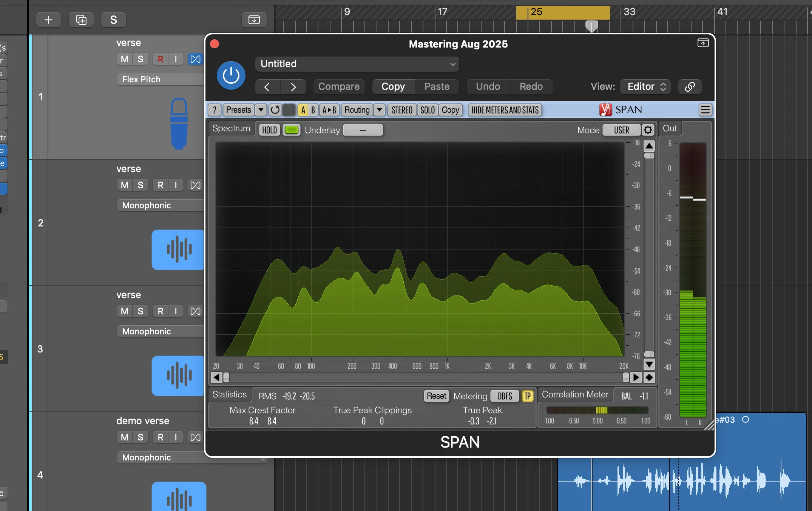The image size is (812, 511).
Task: Toggle HOLD on the spectrum display
Action: 269,129
